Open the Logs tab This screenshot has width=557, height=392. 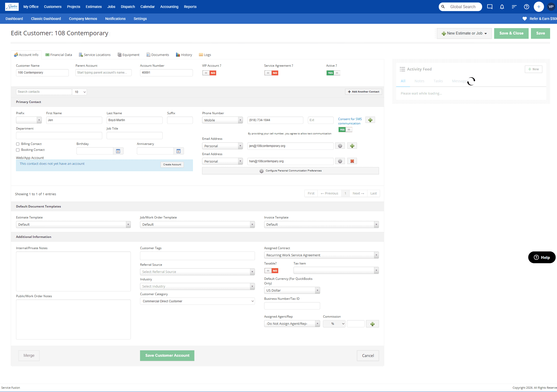205,55
